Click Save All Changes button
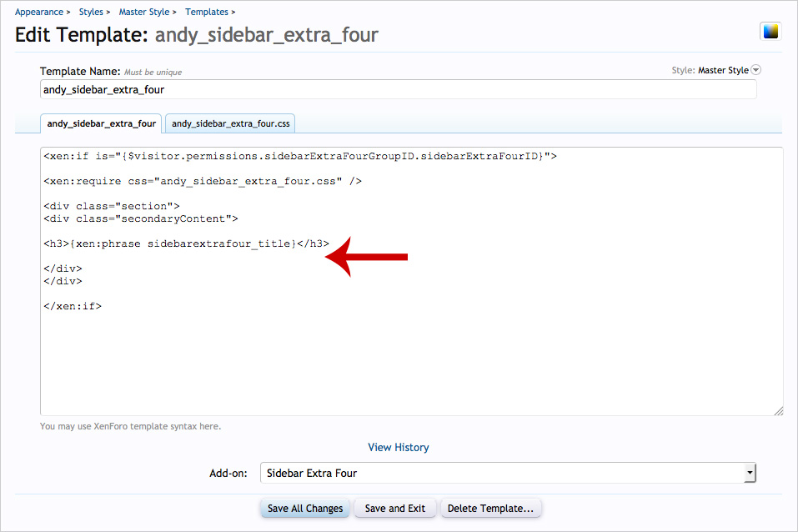This screenshot has height=532, width=798. pyautogui.click(x=305, y=508)
